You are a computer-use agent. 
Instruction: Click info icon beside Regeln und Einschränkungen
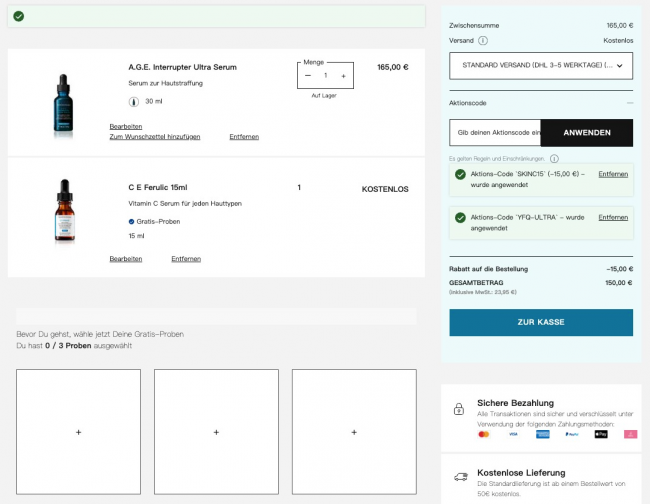click(554, 159)
